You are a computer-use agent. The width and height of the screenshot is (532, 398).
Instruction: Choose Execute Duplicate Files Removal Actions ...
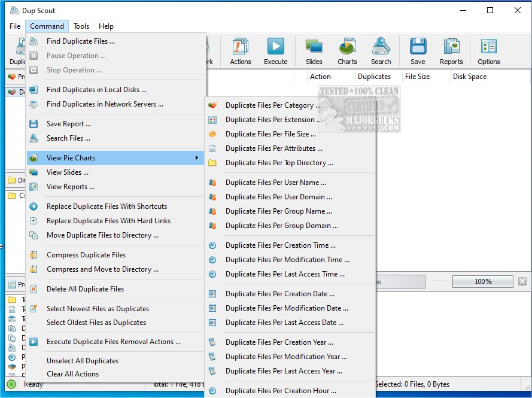coord(116,342)
